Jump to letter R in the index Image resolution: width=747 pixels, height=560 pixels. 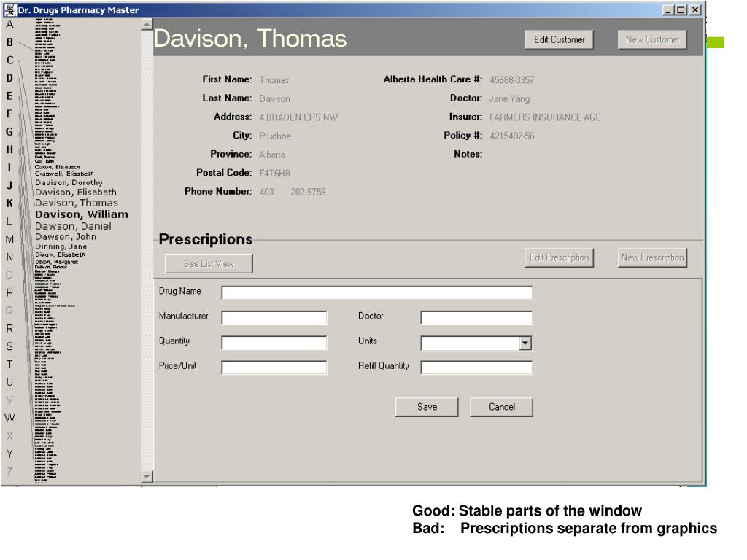[x=9, y=329]
